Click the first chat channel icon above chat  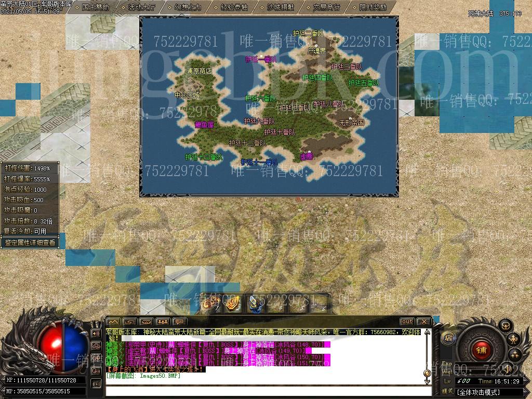tap(113, 322)
